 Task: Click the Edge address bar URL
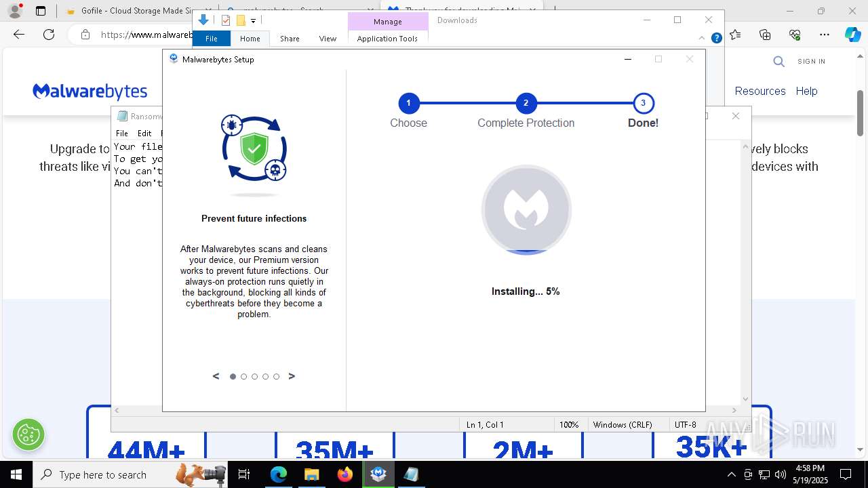(146, 35)
